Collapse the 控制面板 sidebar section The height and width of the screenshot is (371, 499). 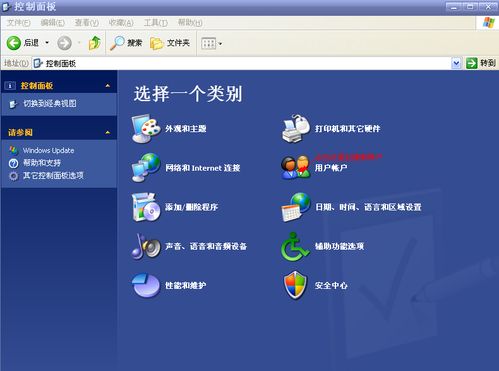click(108, 86)
